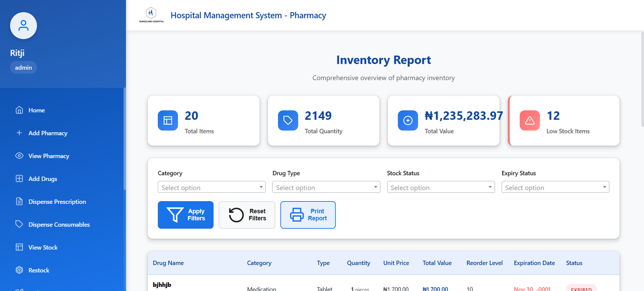This screenshot has height=291, width=644.
Task: Click the Total Quantity tag icon
Action: tap(288, 121)
